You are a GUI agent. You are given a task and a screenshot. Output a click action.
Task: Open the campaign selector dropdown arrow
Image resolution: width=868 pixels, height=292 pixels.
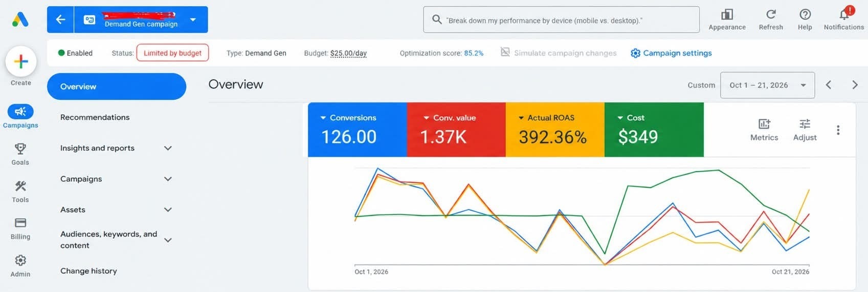pyautogui.click(x=193, y=19)
